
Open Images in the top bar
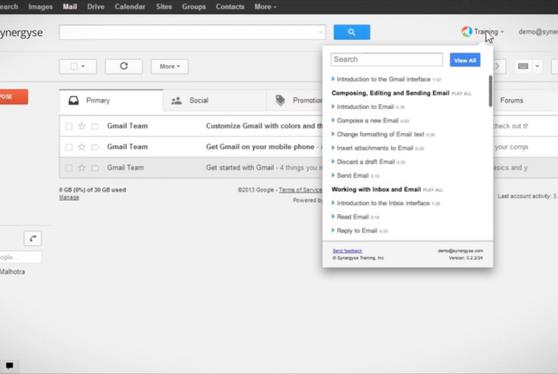pyautogui.click(x=40, y=7)
